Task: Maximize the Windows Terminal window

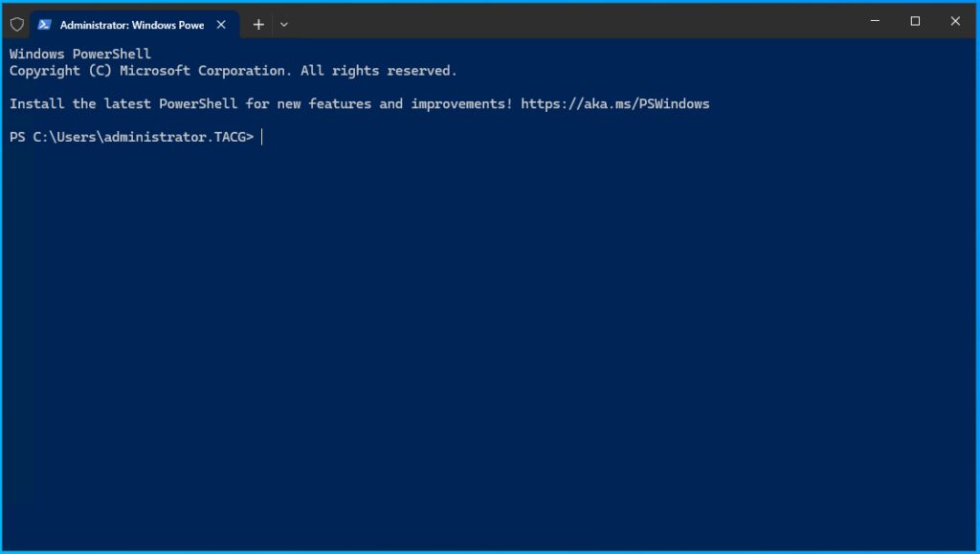Action: tap(915, 21)
